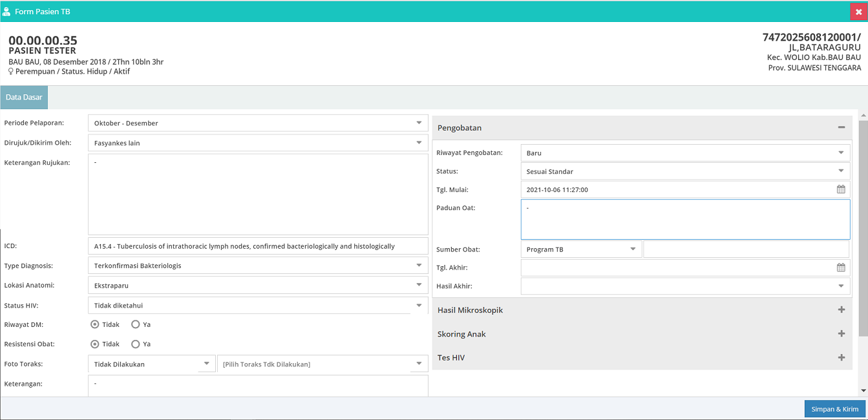Open calendar picker for Tgl. Akhir
Image resolution: width=868 pixels, height=420 pixels.
point(840,268)
